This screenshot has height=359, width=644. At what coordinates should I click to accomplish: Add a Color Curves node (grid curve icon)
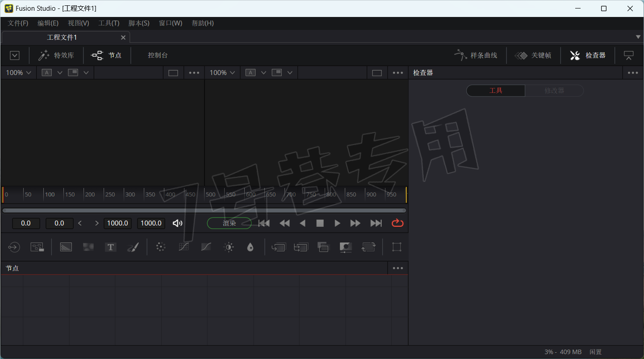point(184,247)
